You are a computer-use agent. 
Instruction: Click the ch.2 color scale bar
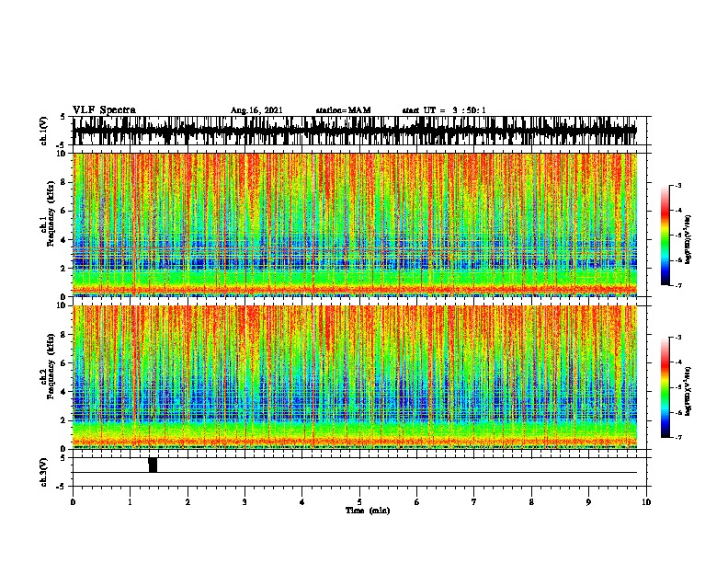click(x=665, y=387)
